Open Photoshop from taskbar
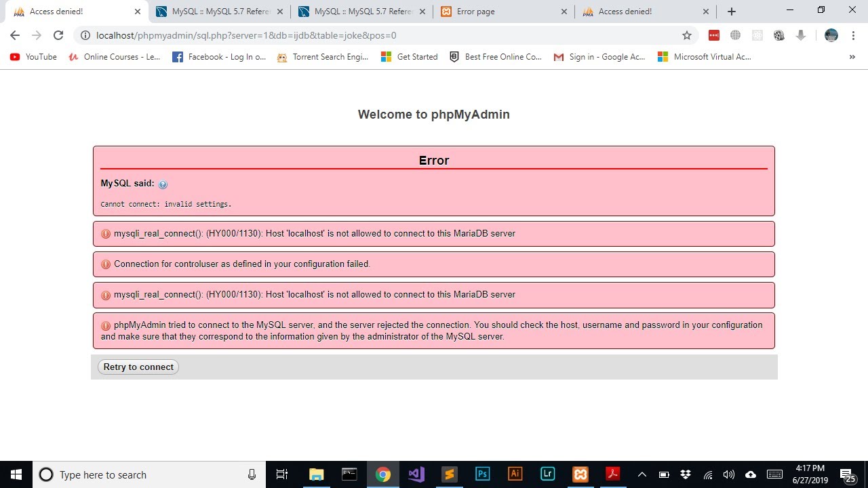868x488 pixels. (x=482, y=474)
